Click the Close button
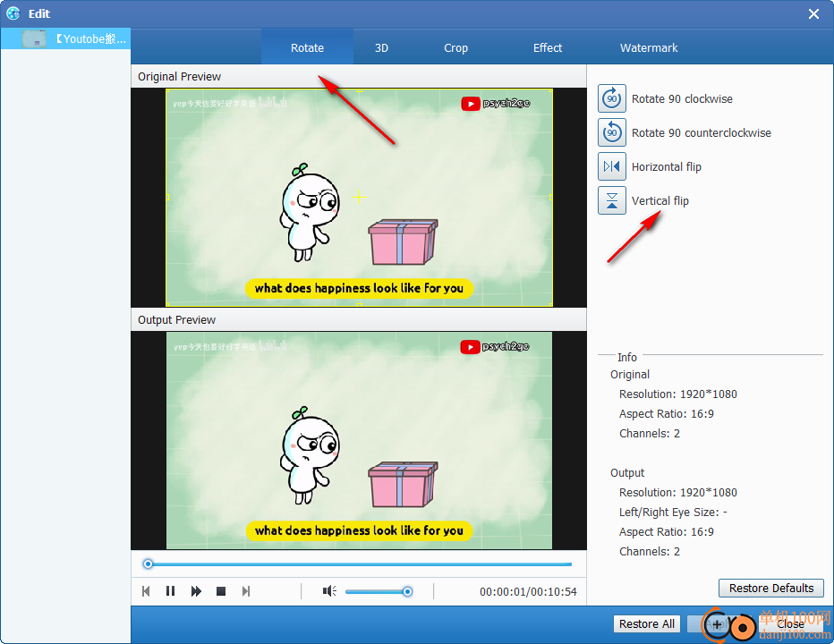 click(790, 624)
